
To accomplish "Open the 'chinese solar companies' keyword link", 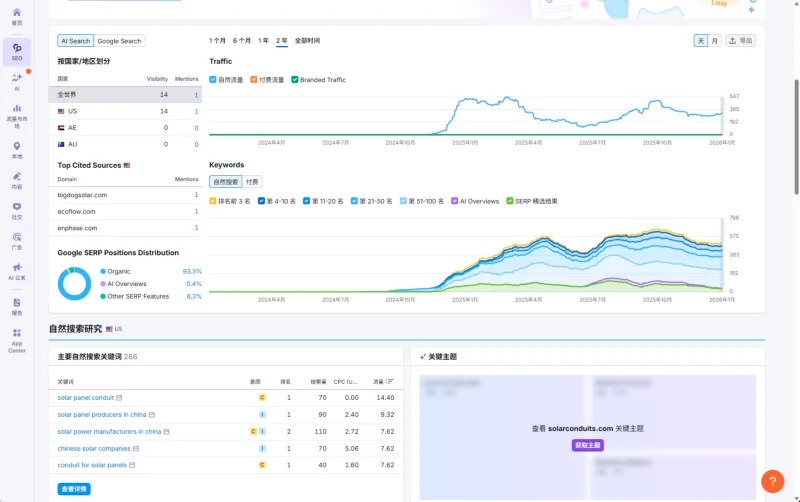I will coord(94,448).
